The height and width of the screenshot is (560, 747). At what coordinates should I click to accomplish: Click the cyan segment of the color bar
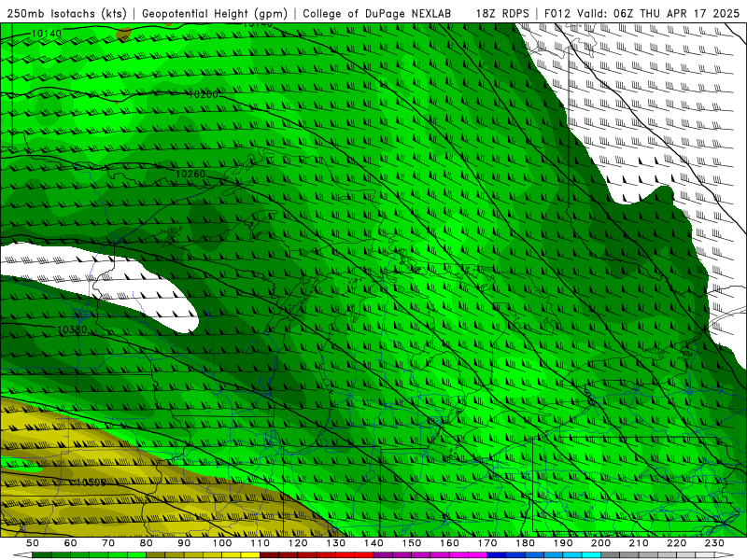click(x=591, y=555)
